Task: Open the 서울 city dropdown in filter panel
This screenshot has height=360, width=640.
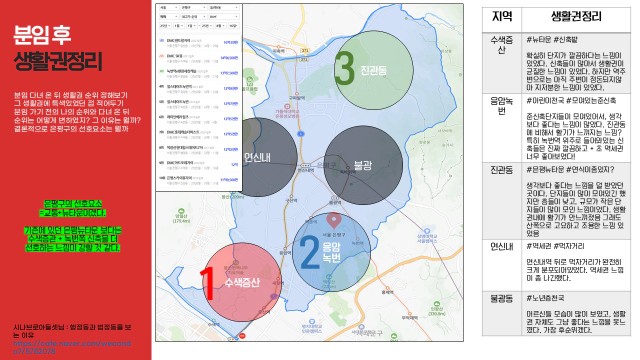Action: [x=169, y=8]
